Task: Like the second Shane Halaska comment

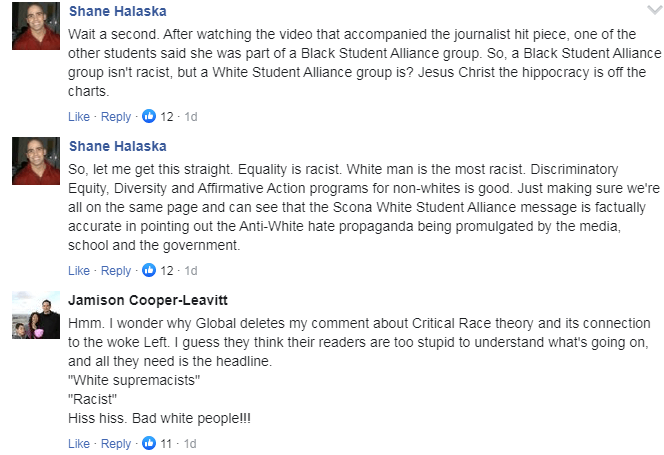Action: click(79, 270)
